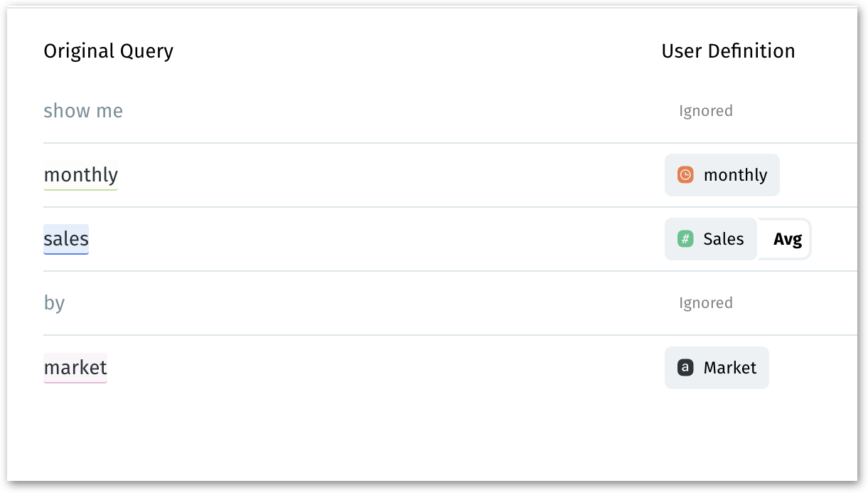Click the blue-highlighted "sales" query token

pyautogui.click(x=66, y=239)
